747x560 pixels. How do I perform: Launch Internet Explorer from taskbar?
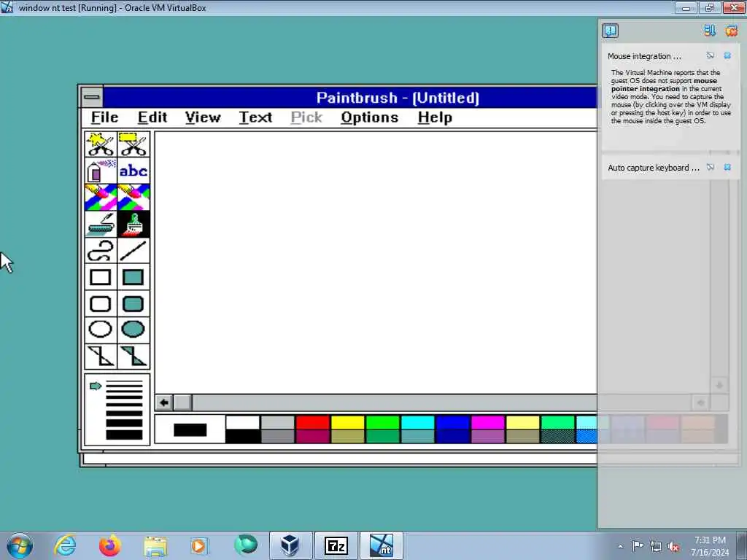[65, 545]
